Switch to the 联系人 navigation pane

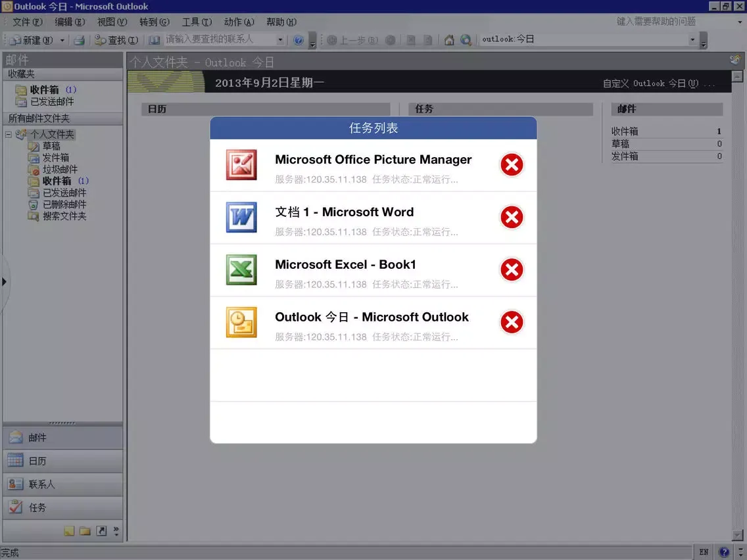pos(63,484)
